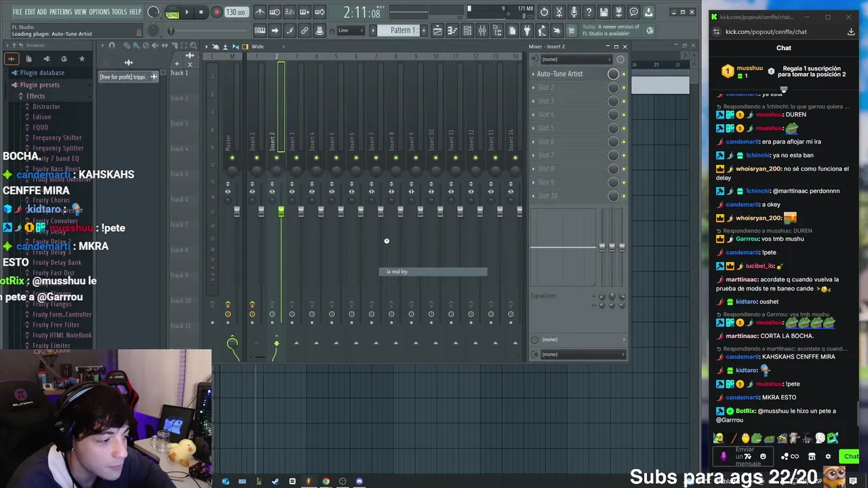This screenshot has height=488, width=868.
Task: Save project with floppy disk icon
Action: pyautogui.click(x=604, y=12)
